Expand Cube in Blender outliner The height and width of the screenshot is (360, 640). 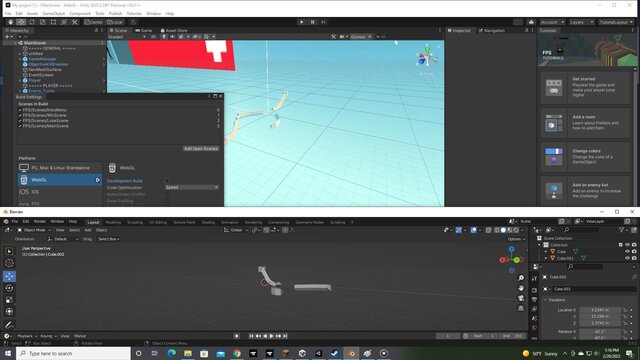click(546, 251)
